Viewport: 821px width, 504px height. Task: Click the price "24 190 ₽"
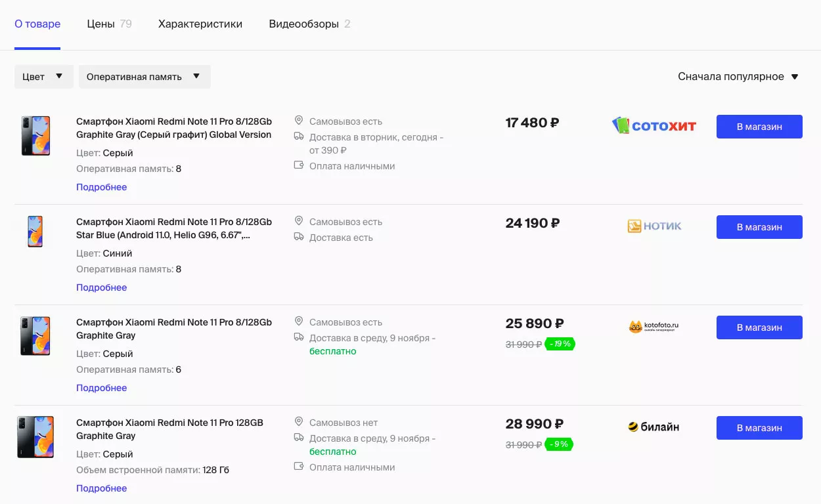(x=533, y=223)
